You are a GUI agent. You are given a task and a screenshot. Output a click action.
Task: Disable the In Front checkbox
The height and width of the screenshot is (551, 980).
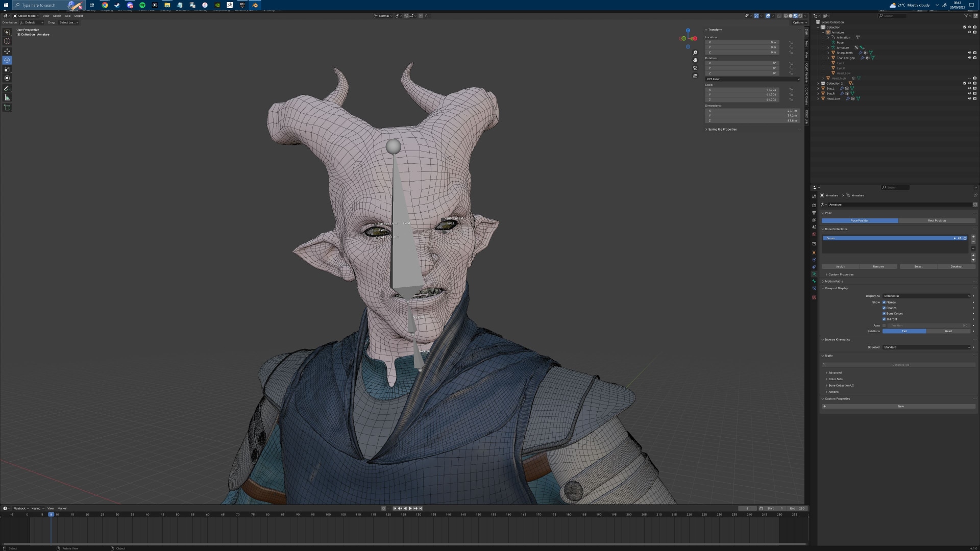pos(884,319)
